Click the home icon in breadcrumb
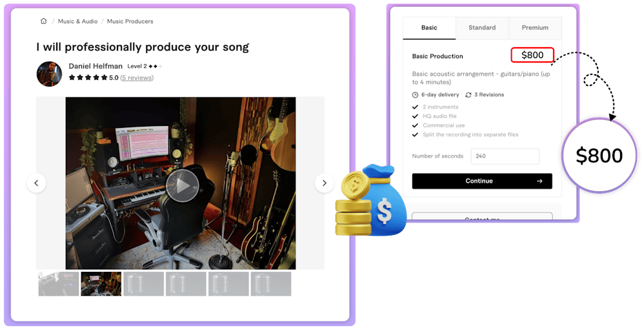644x330 pixels. pyautogui.click(x=43, y=21)
